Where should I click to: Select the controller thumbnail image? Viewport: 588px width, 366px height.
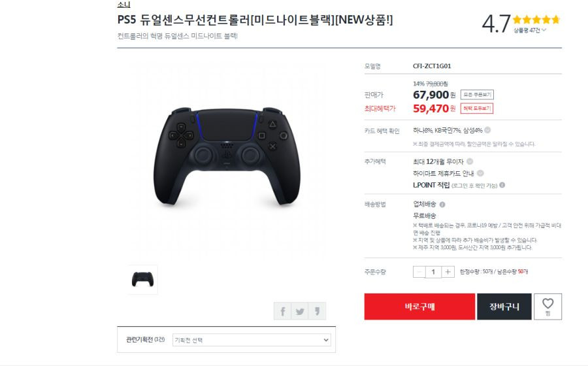click(x=142, y=280)
